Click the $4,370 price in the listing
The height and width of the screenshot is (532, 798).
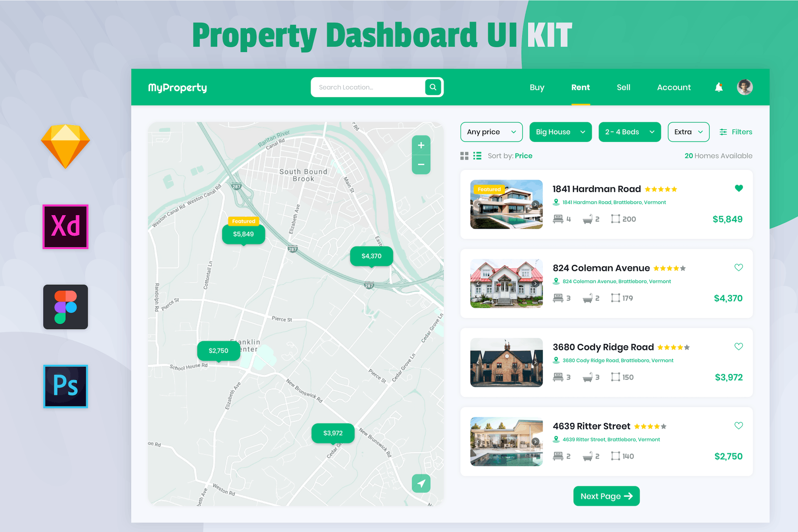click(728, 298)
